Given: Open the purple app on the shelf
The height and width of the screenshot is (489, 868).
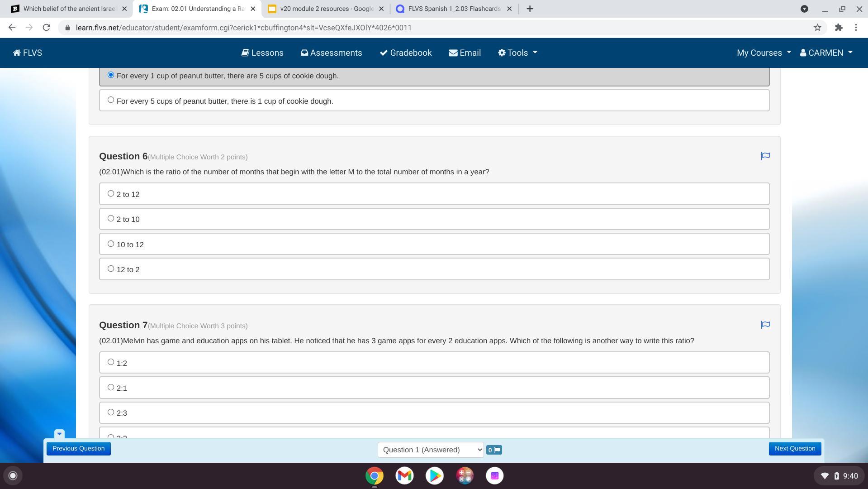Looking at the screenshot, I should [494, 475].
